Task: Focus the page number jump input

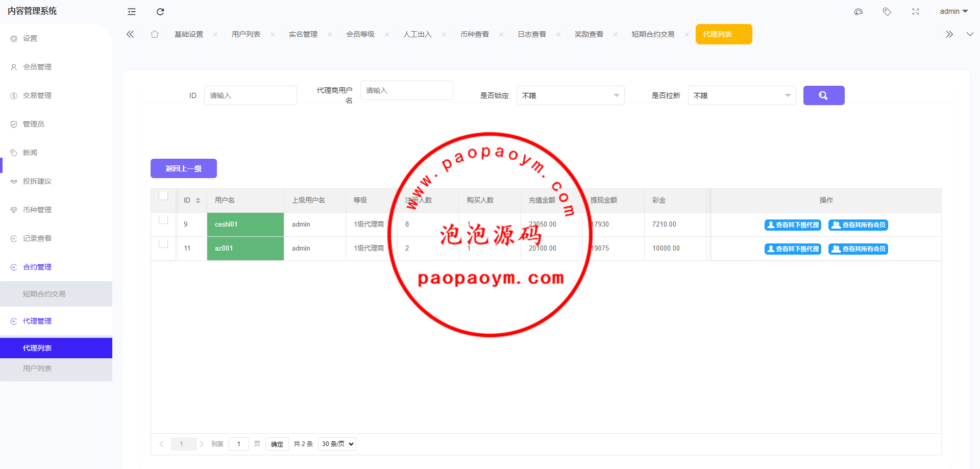Action: [239, 444]
